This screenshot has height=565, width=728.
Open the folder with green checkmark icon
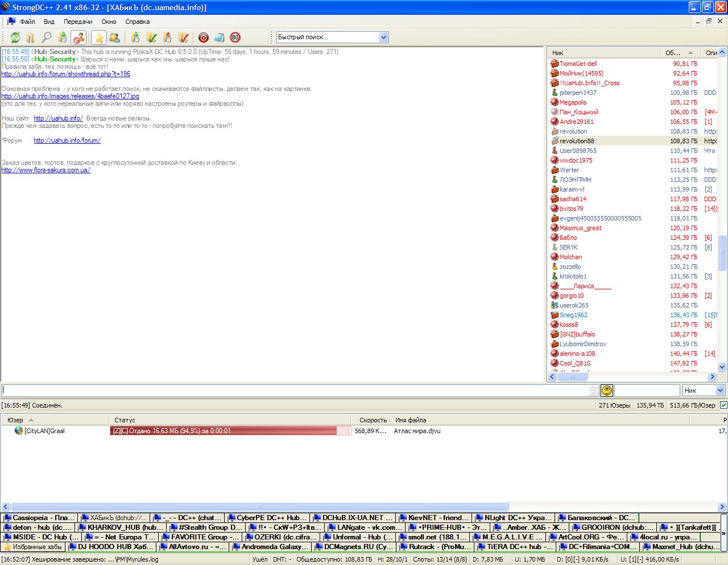coord(151,38)
